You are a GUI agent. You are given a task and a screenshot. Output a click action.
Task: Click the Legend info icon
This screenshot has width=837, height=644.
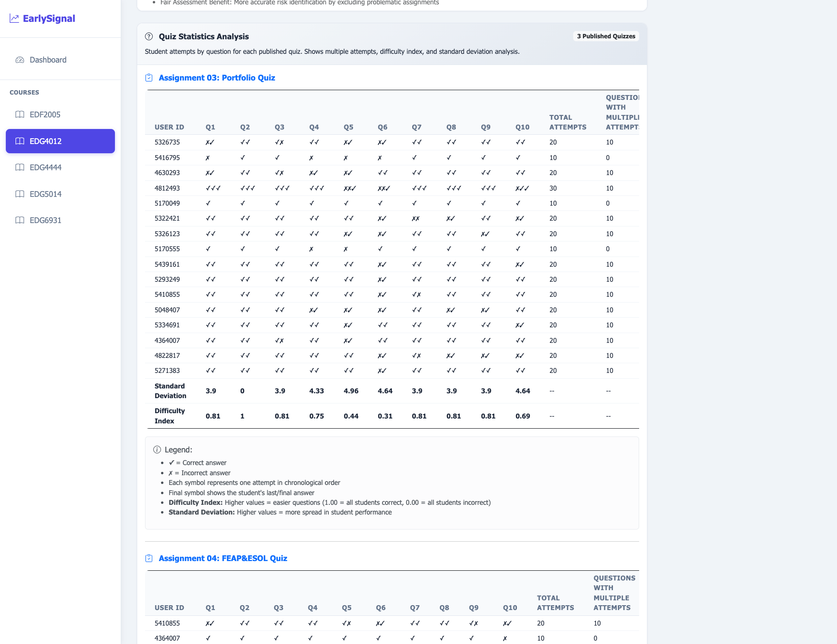point(157,450)
